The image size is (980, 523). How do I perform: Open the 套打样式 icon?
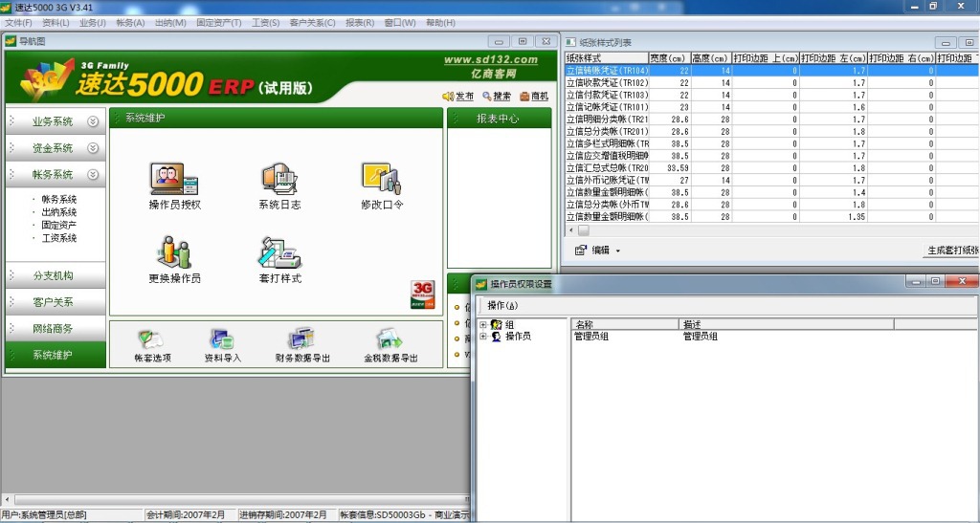tap(279, 252)
